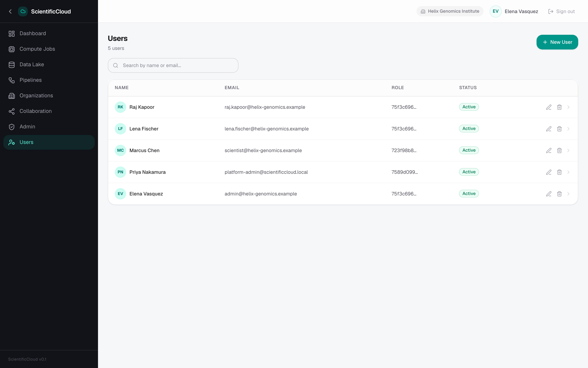The height and width of the screenshot is (368, 588).
Task: Open the Admin section
Action: tap(49, 127)
